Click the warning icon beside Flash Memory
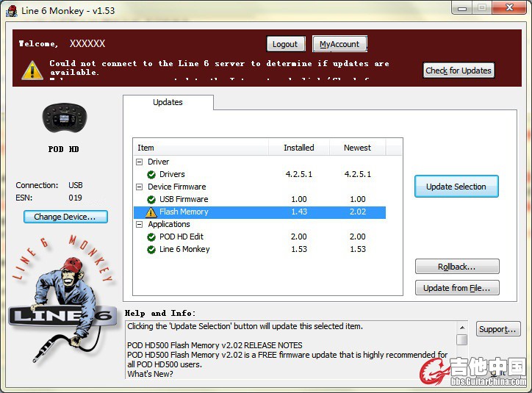Screen dimensions: 532x393 click(151, 212)
